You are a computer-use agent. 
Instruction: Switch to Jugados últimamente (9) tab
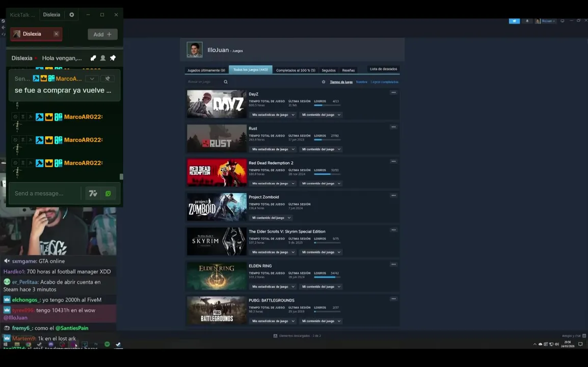pyautogui.click(x=206, y=70)
